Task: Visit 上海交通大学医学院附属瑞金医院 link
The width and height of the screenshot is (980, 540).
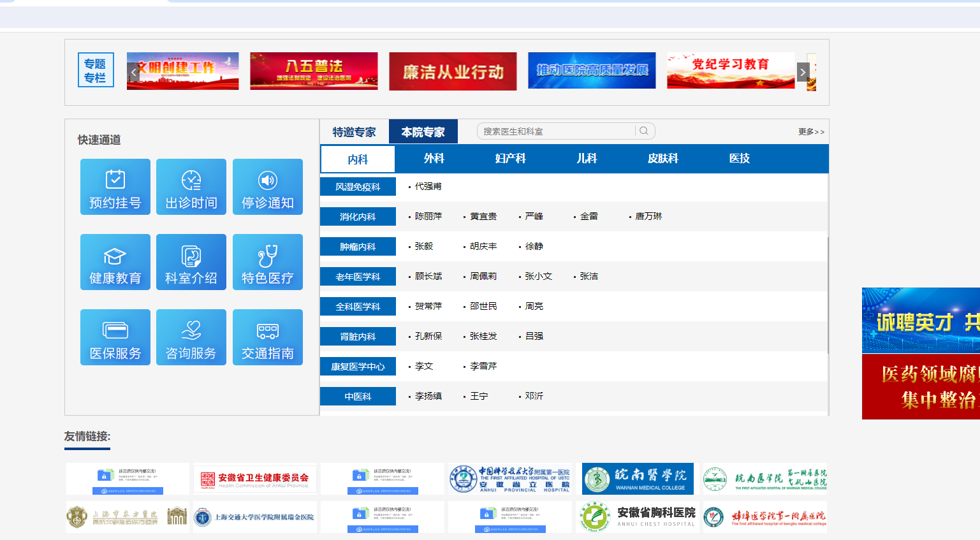Action: [255, 517]
